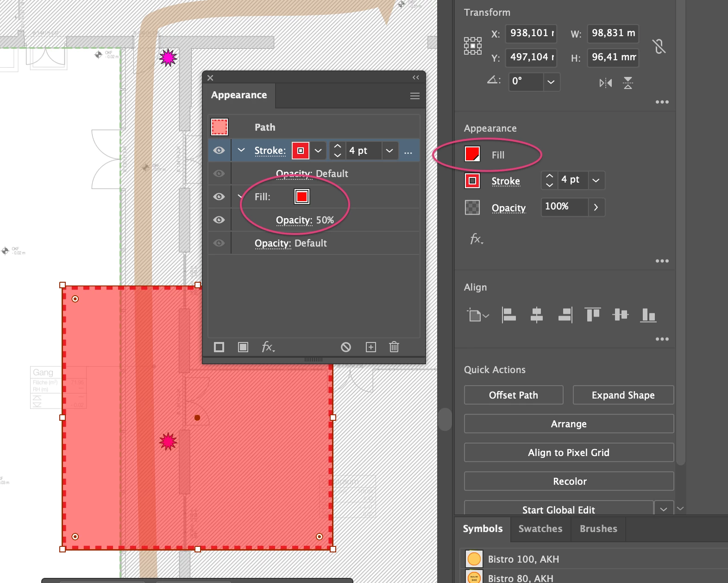728x583 pixels.
Task: Clear Appearance using the no-symbol icon
Action: [346, 347]
